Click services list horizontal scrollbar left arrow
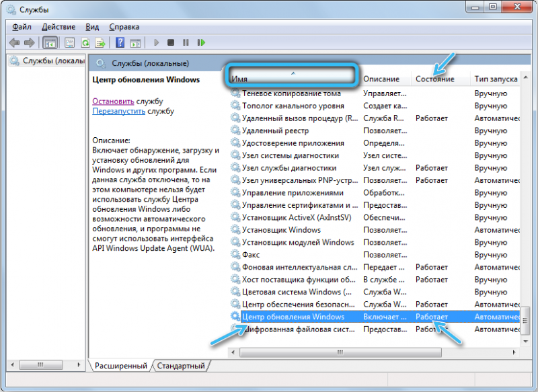This screenshot has height=392, width=538. coord(233,352)
